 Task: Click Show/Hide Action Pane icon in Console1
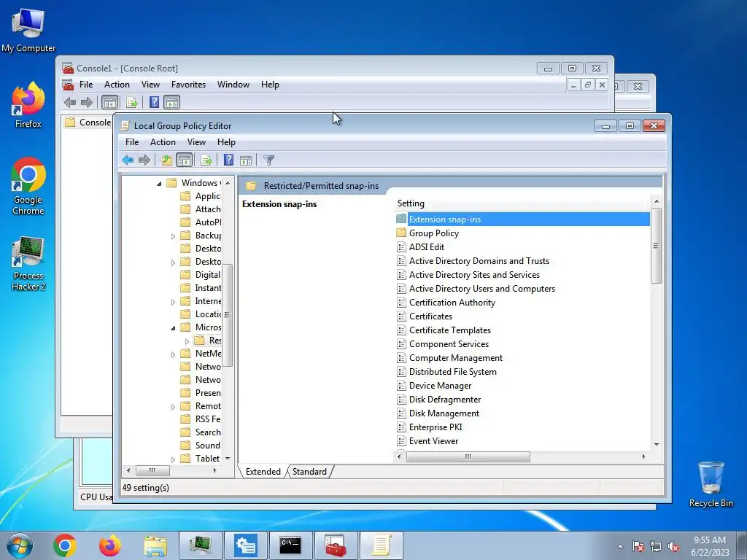[171, 102]
